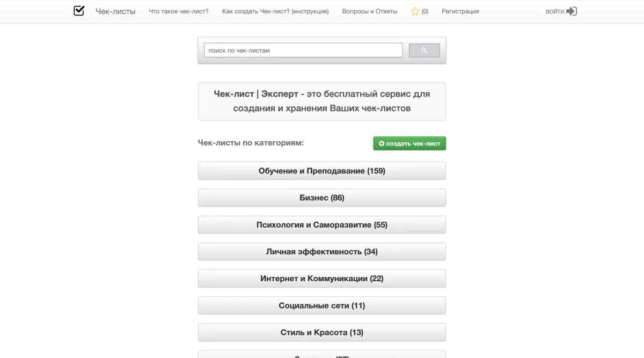Click the ВОЙТИ login text

pos(554,12)
